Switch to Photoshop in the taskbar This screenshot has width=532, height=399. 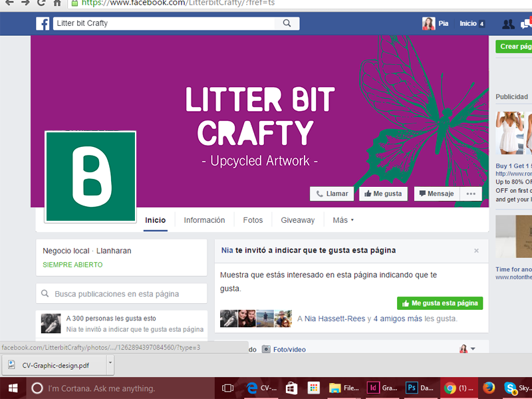point(421,388)
